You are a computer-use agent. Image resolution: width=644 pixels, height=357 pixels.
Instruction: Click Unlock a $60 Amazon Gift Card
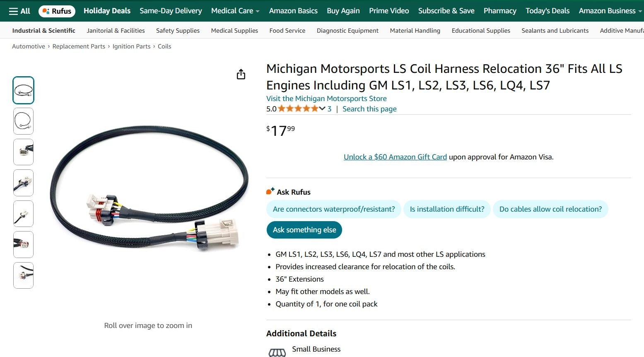(395, 157)
